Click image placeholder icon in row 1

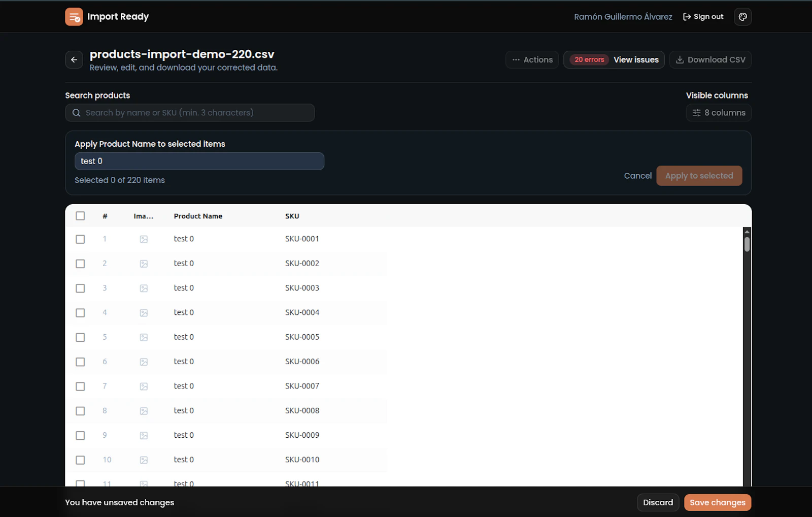144,239
